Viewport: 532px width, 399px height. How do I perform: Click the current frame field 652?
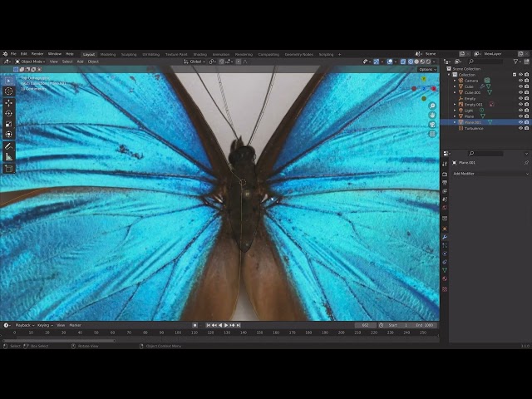pos(365,325)
